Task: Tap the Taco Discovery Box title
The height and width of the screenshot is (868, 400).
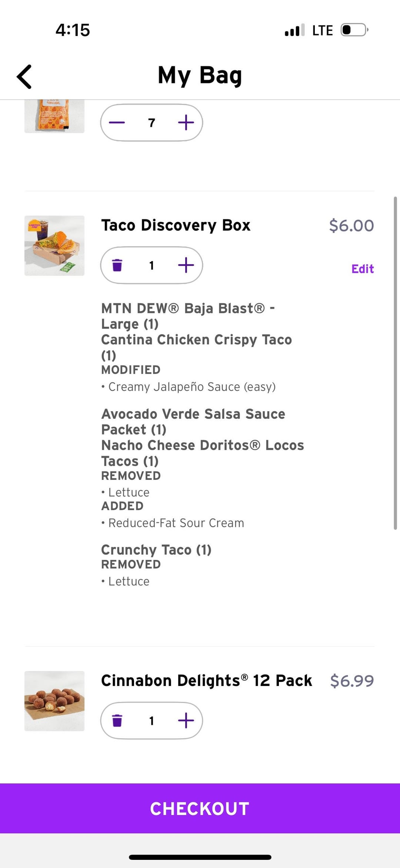Action: 176,225
